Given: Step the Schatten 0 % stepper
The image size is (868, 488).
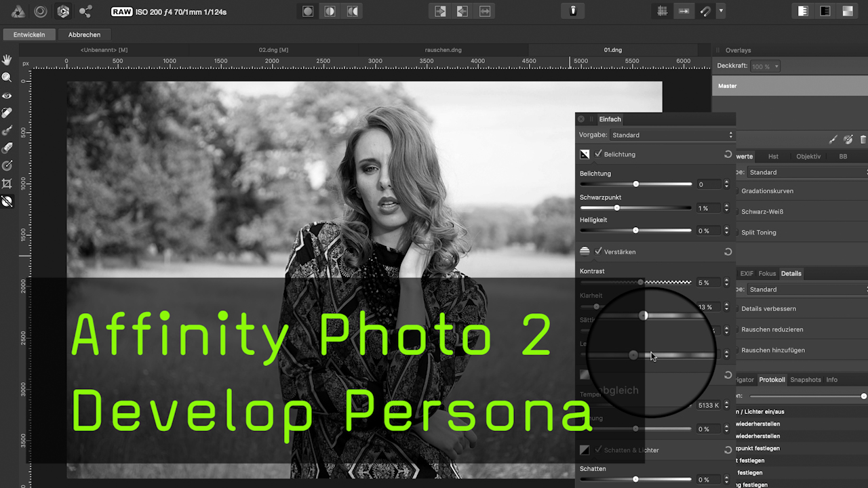Looking at the screenshot, I should point(726,480).
